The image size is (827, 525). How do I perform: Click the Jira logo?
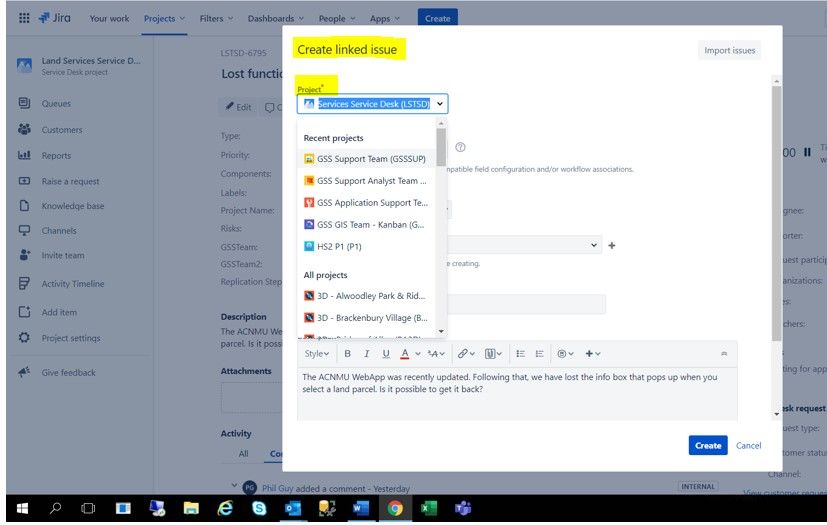click(54, 18)
